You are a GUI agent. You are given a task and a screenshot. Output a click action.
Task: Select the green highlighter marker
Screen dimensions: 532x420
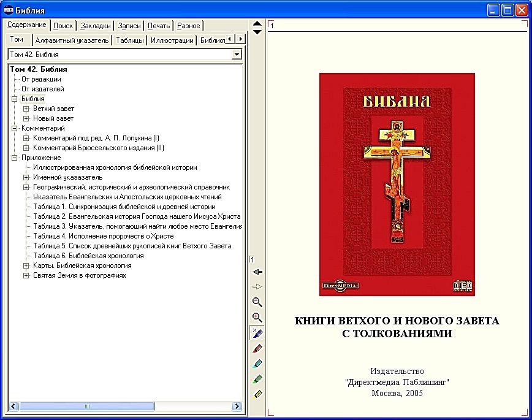(257, 379)
